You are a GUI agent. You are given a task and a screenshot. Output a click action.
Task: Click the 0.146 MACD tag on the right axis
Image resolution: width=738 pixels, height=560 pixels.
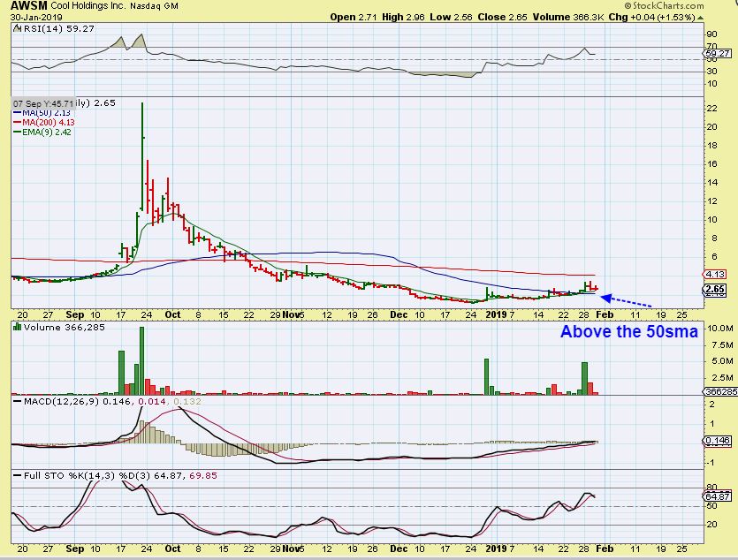(x=718, y=441)
